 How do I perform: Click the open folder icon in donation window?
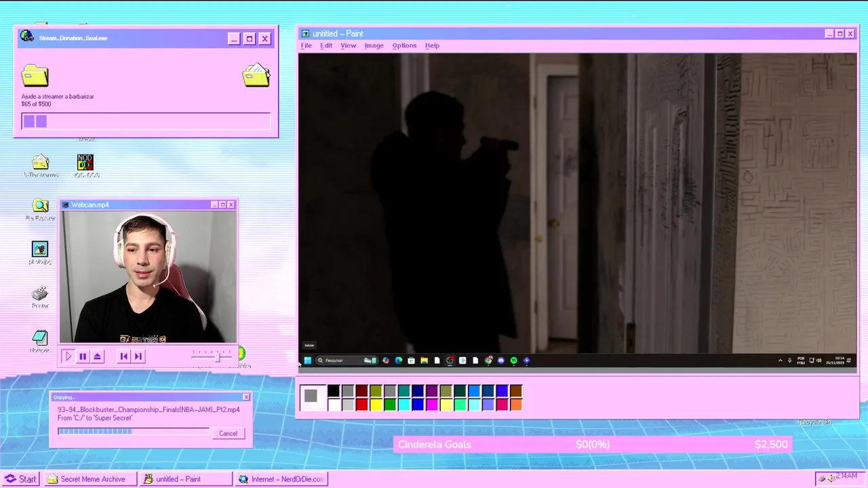pyautogui.click(x=256, y=75)
